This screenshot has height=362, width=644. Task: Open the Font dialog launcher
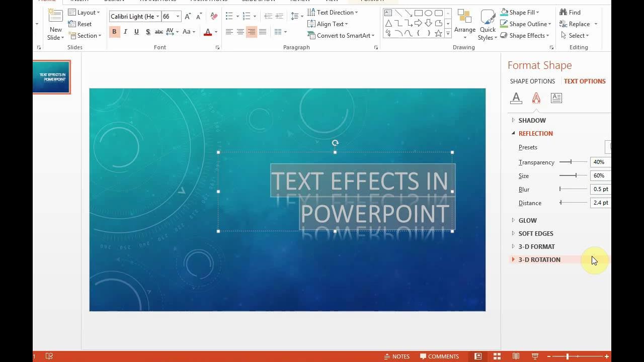pos(217,47)
